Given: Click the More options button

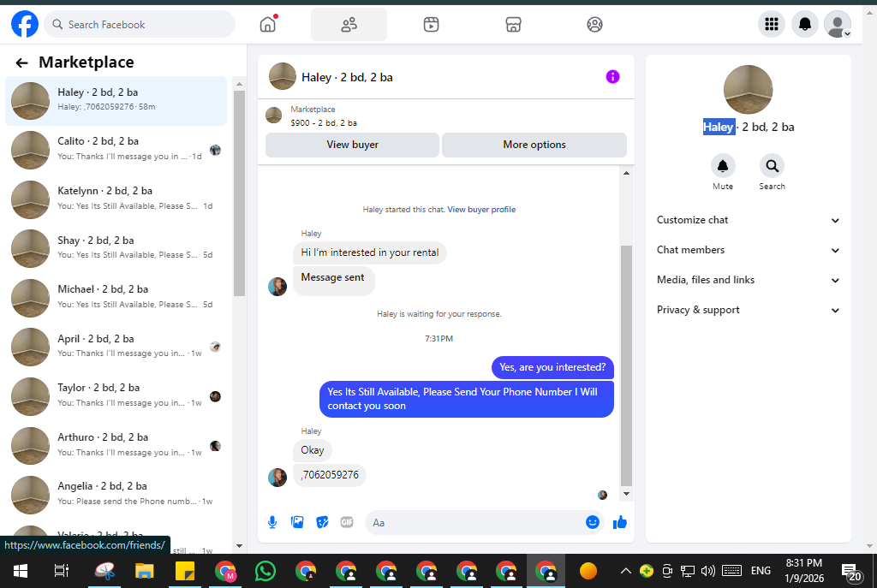Looking at the screenshot, I should click(534, 145).
